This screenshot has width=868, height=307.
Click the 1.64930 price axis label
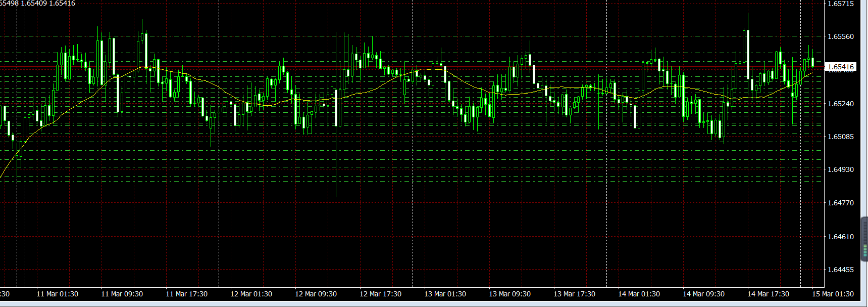click(x=841, y=169)
